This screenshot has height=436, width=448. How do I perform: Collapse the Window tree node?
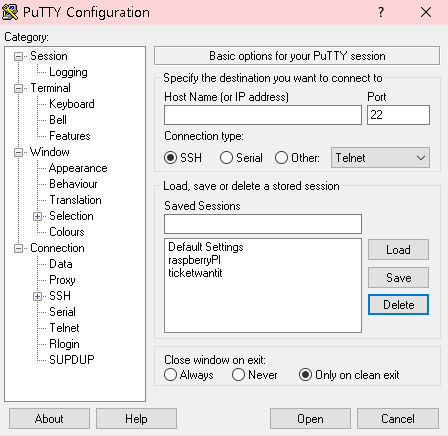tap(18, 152)
